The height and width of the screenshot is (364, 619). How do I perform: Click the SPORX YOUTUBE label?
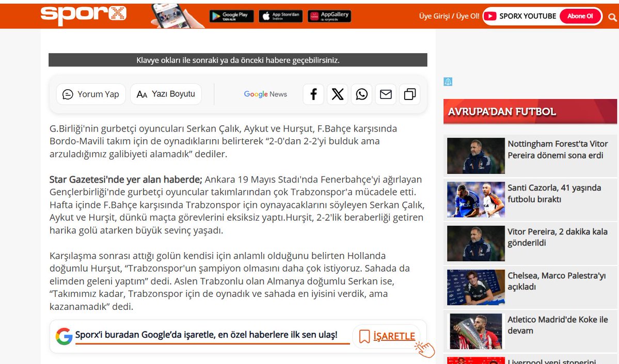click(528, 16)
